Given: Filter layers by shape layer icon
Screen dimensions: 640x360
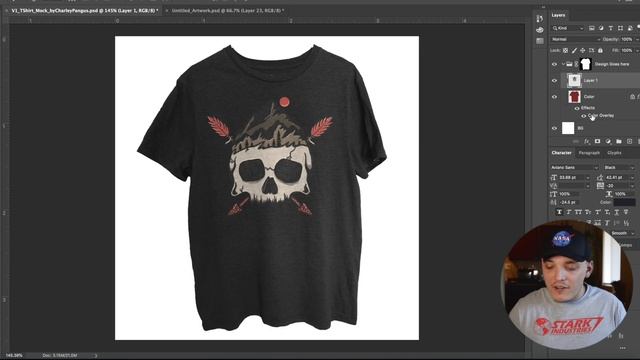Looking at the screenshot, I should [x=620, y=28].
